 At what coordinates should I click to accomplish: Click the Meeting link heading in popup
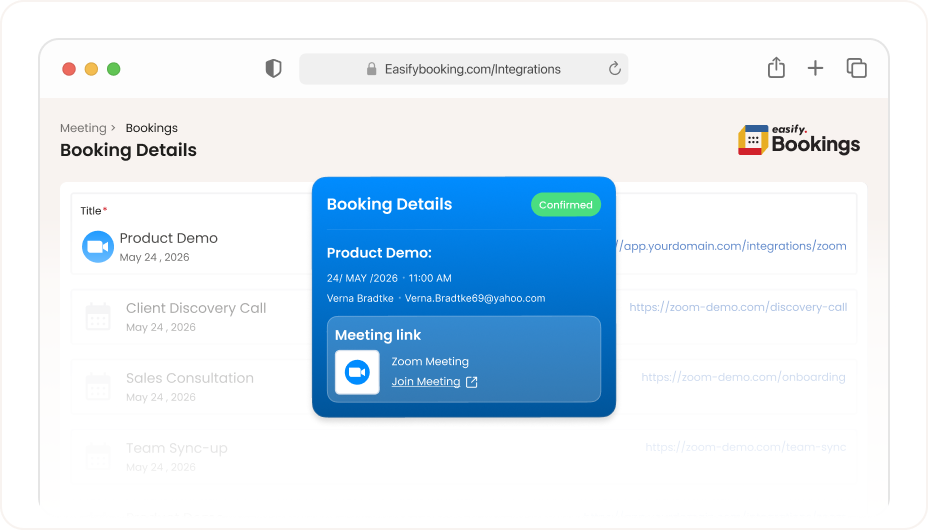pos(378,335)
